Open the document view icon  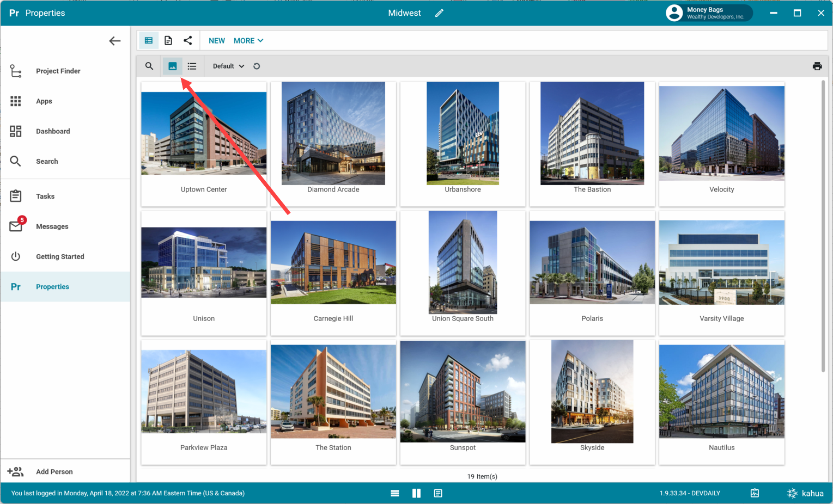[168, 40]
